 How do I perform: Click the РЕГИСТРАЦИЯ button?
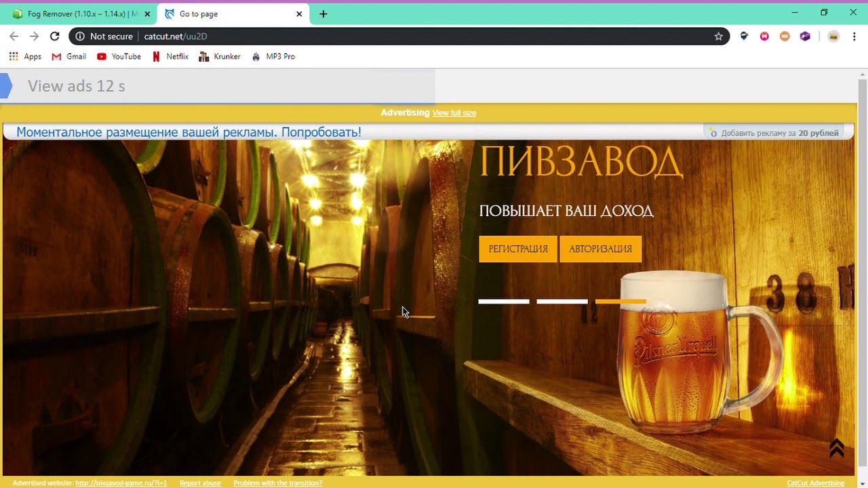[x=518, y=249]
